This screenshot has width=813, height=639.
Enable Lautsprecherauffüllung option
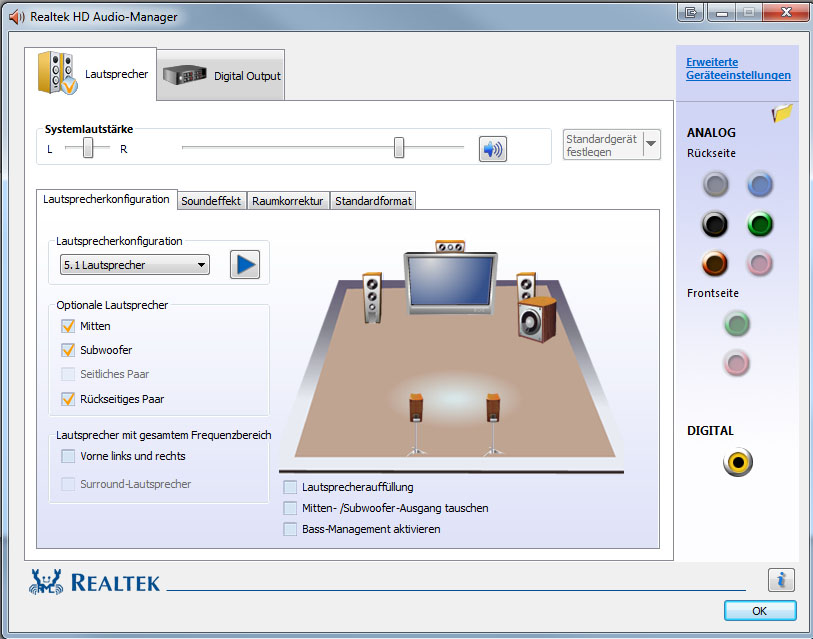point(290,487)
